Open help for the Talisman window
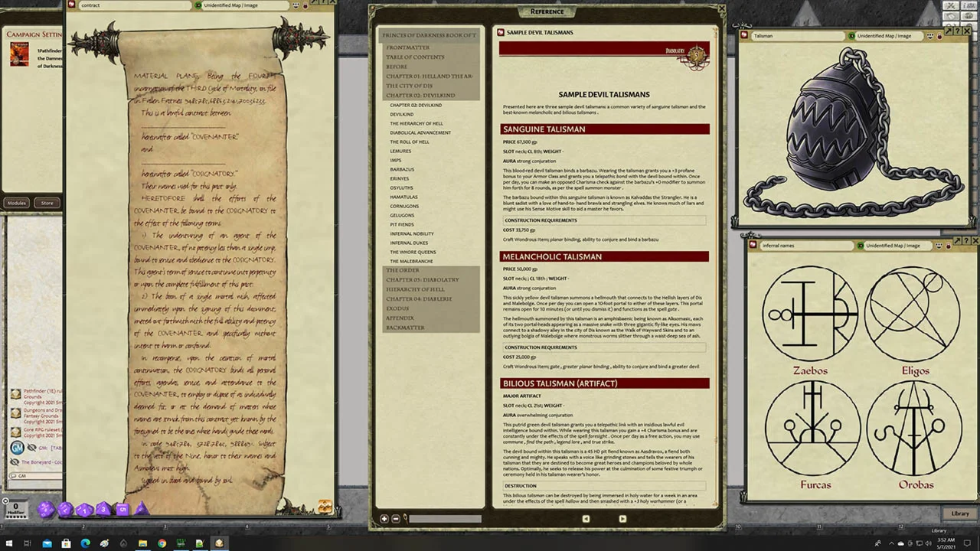 pyautogui.click(x=958, y=31)
